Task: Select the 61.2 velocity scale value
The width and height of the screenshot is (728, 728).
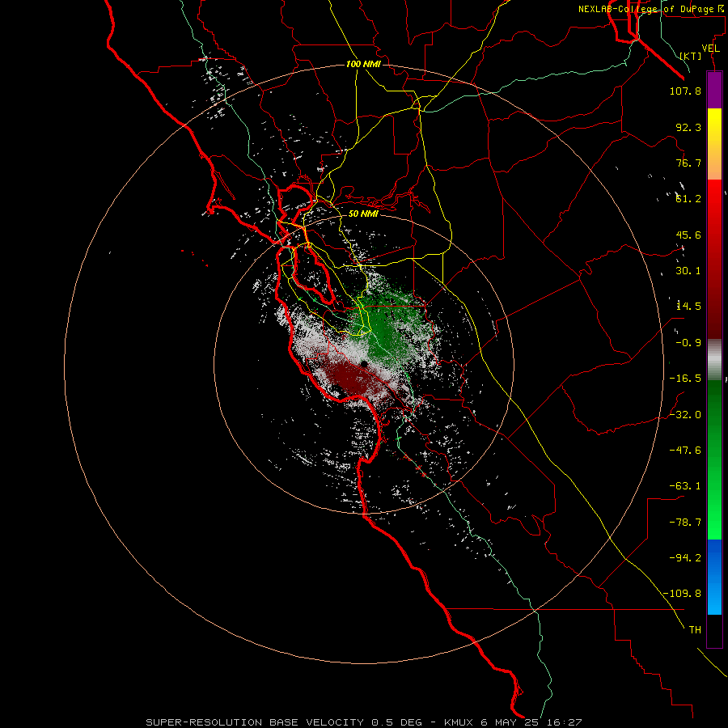Action: tap(688, 199)
